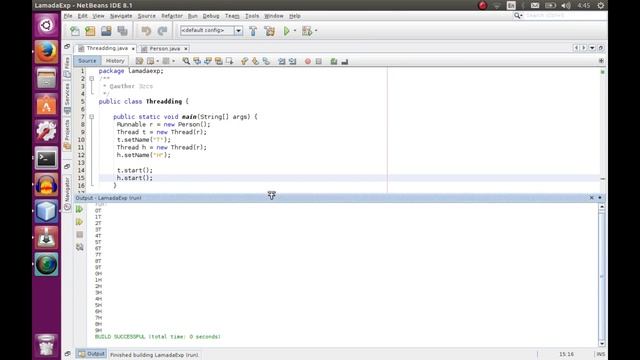
Task: Clean and Build project with broom icon
Action: (269, 31)
